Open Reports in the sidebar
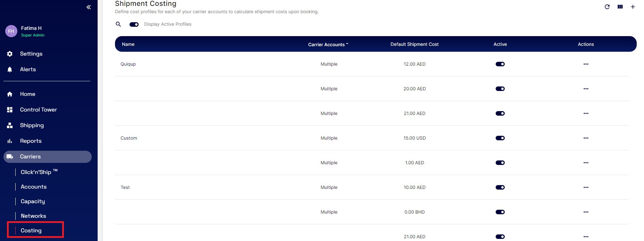Screen dimensions: 644x241 tap(31, 141)
